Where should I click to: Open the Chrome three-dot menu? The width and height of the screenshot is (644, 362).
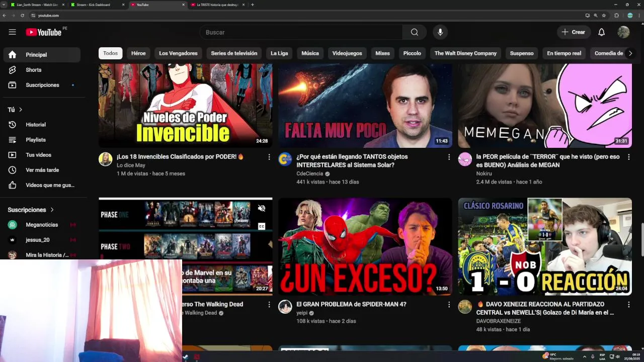[x=639, y=16]
